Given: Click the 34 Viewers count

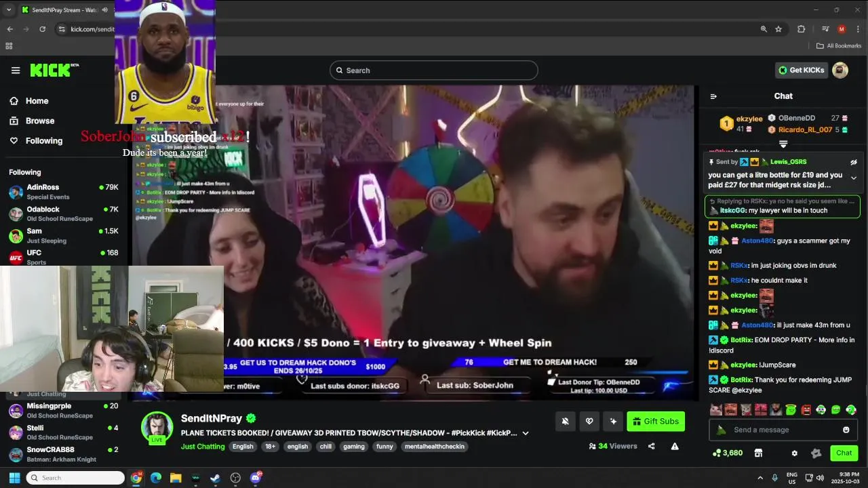Looking at the screenshot, I should tap(613, 446).
